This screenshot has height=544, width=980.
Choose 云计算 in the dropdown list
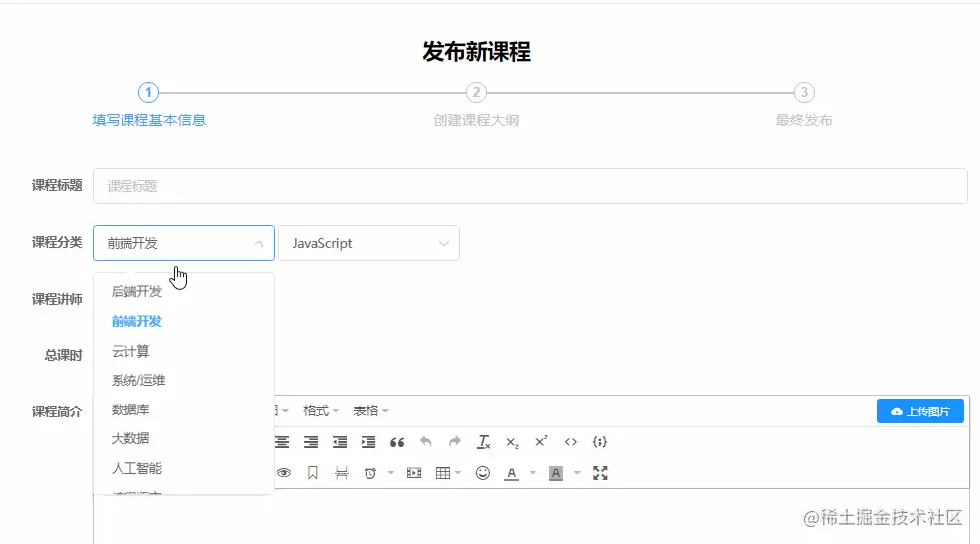tap(183, 351)
